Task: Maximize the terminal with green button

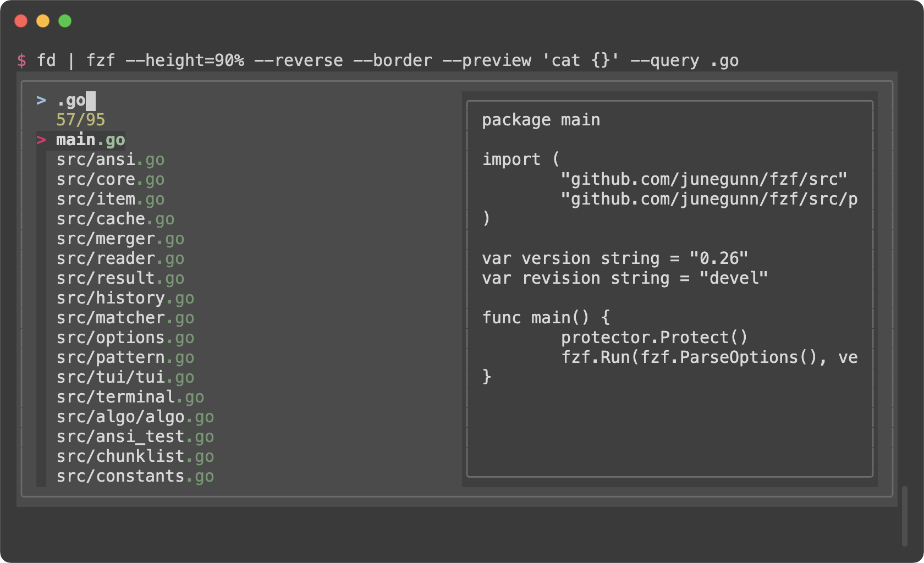Action: pos(65,21)
